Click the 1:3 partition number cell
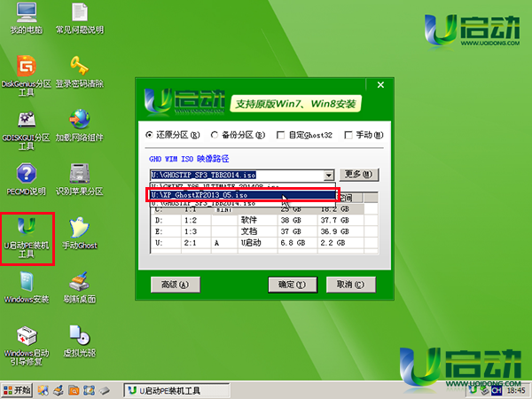The image size is (532, 399). [191, 231]
